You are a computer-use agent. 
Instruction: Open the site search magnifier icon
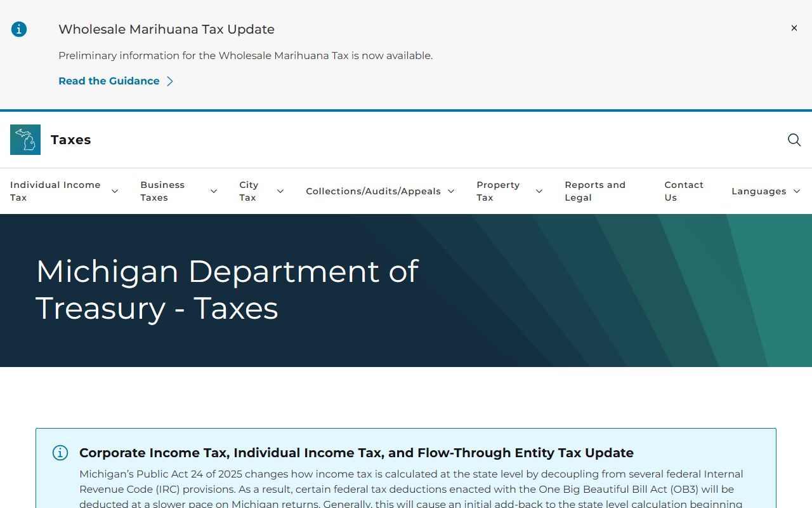click(794, 140)
